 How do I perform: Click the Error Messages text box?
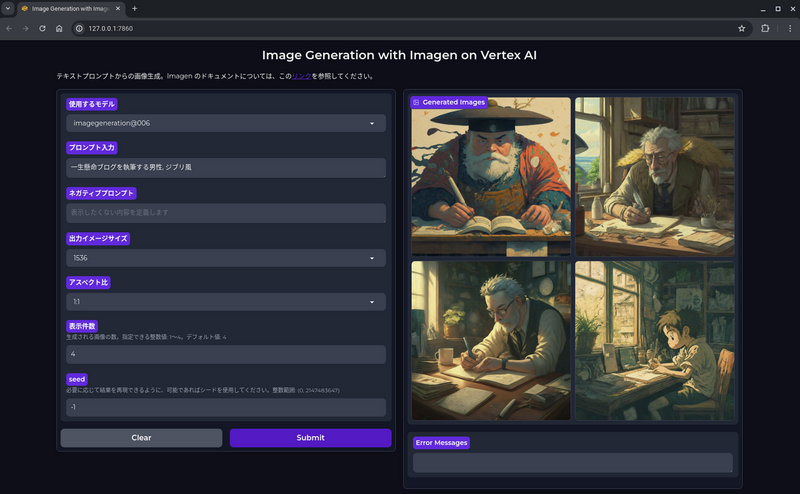pyautogui.click(x=572, y=463)
